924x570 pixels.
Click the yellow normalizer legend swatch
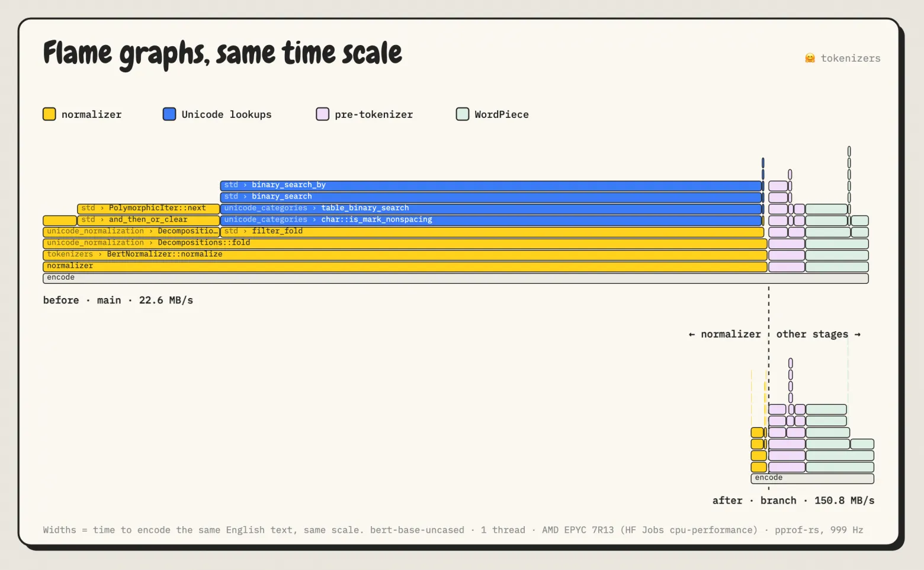(49, 114)
